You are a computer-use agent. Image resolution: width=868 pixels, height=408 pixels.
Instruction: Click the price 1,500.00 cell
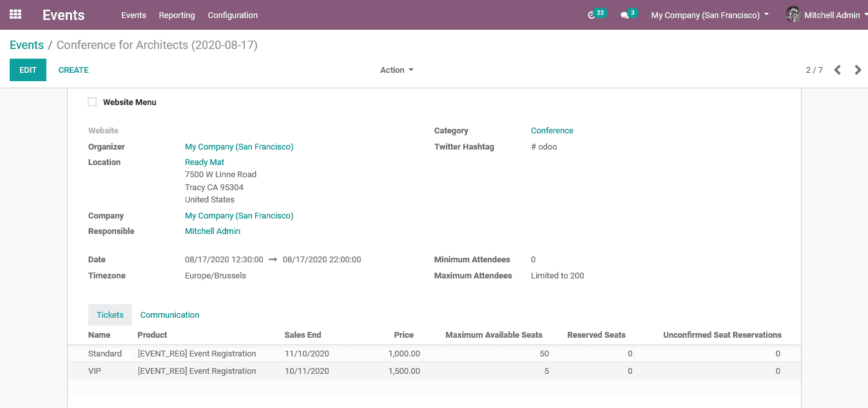(x=404, y=371)
